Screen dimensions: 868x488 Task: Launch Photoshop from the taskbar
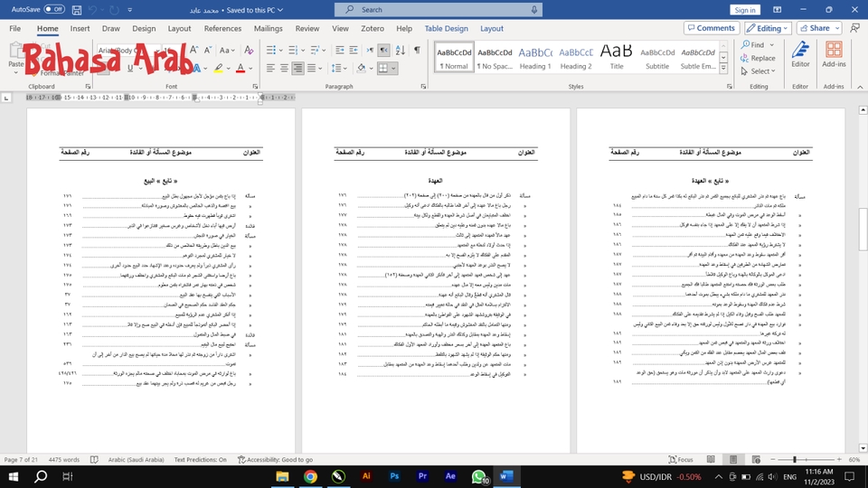coord(394,476)
